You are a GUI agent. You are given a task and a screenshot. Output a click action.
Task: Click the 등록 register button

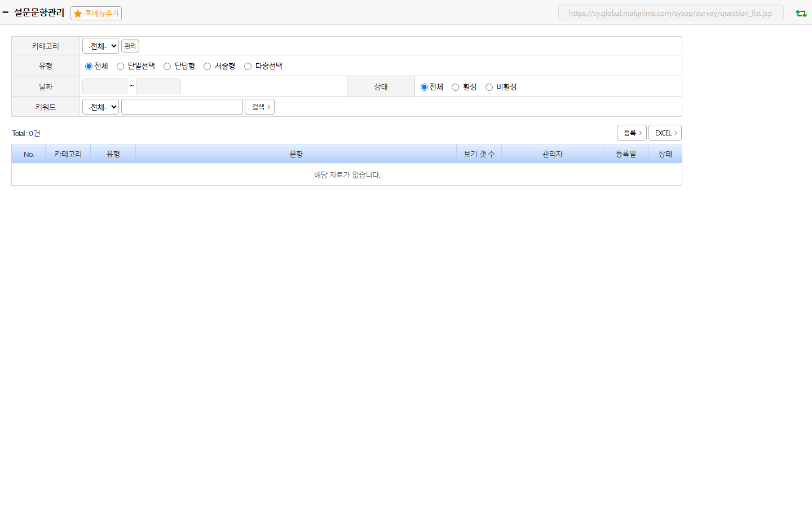point(632,133)
